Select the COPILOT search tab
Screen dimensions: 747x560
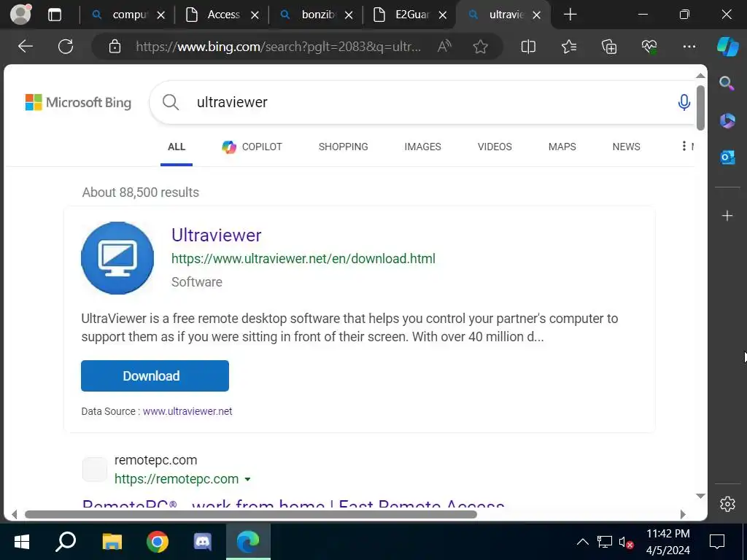252,147
